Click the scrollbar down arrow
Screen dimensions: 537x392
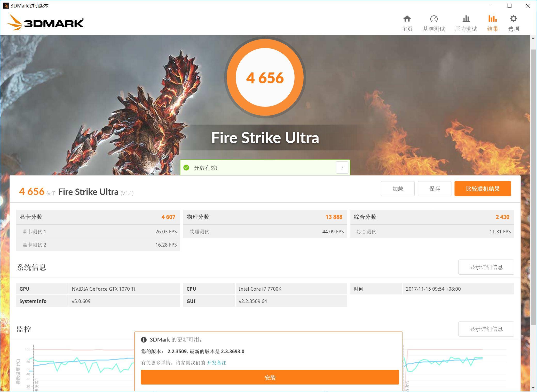[533, 388]
